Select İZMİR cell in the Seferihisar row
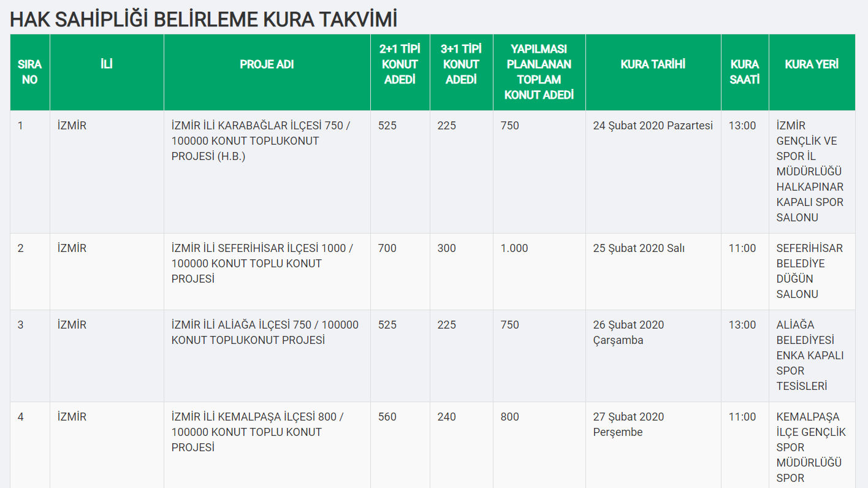Image resolution: width=868 pixels, height=488 pixels. (107, 272)
